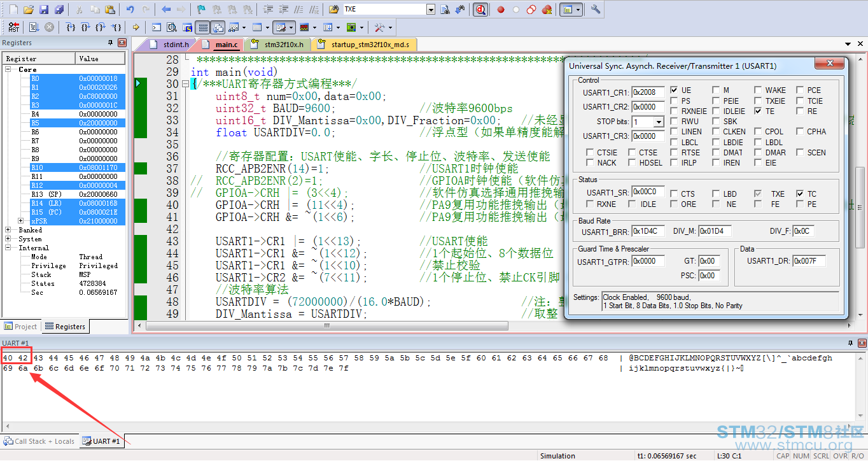Click the code editor horizontal scrollbar
The width and height of the screenshot is (868, 461).
pos(326,325)
